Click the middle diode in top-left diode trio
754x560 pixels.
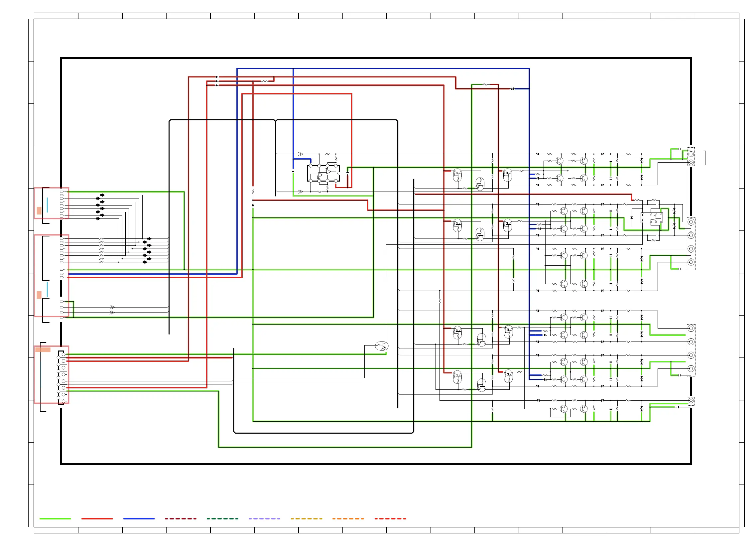pos(217,81)
